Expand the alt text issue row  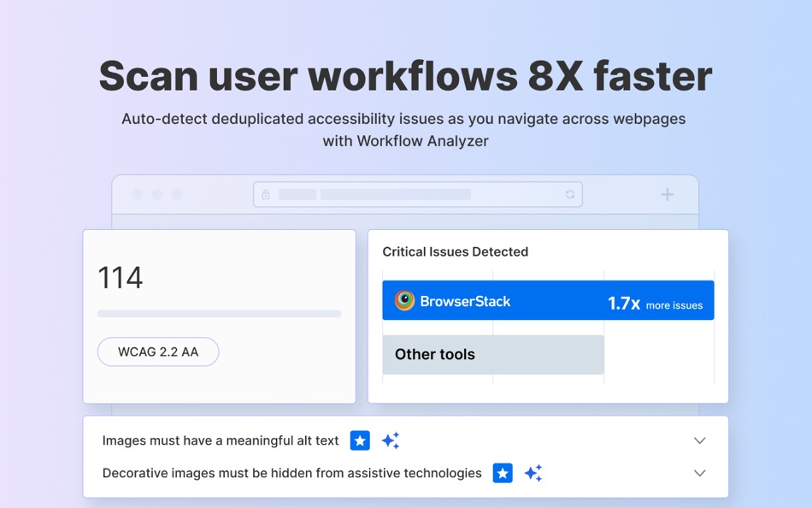click(700, 440)
